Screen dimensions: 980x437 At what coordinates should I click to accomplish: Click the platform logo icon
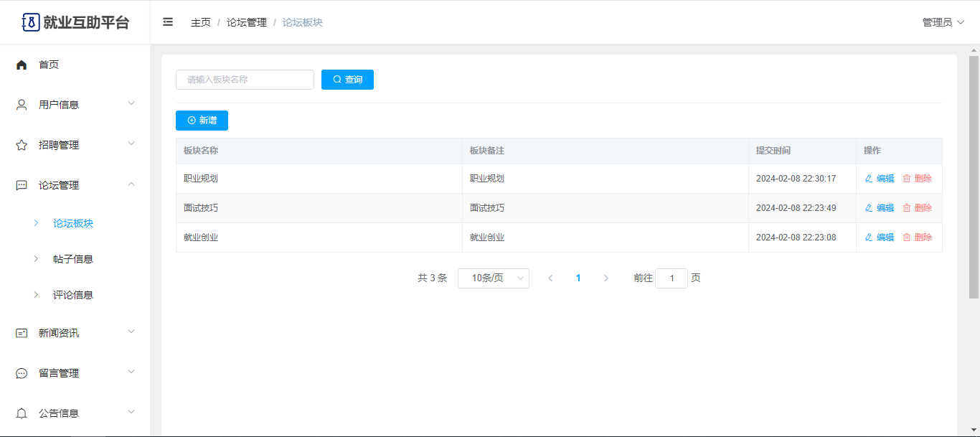[30, 22]
